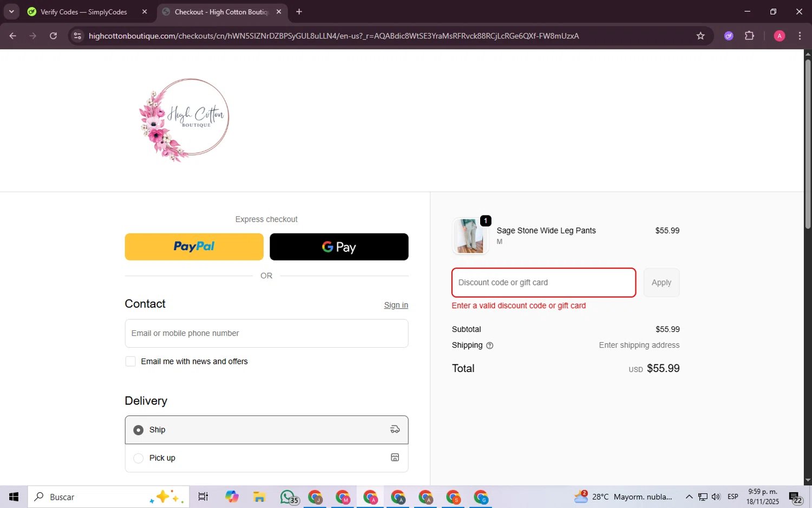Click the Sage Stone Wide Leg Pants title

pos(546,231)
